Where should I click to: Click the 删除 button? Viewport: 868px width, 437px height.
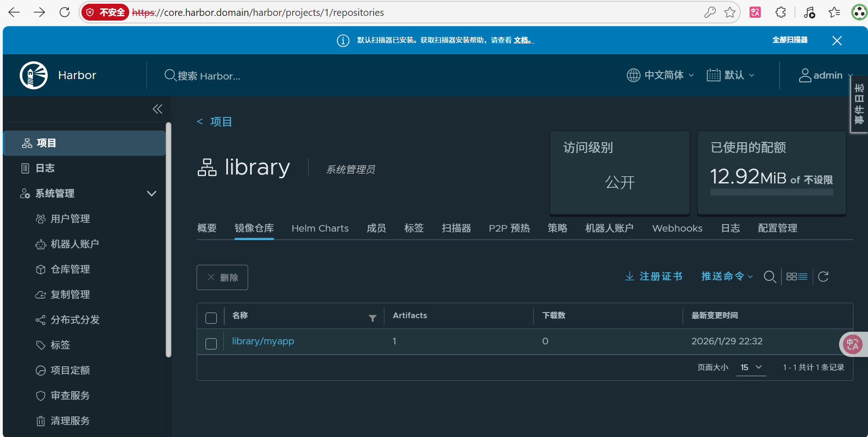pos(222,277)
